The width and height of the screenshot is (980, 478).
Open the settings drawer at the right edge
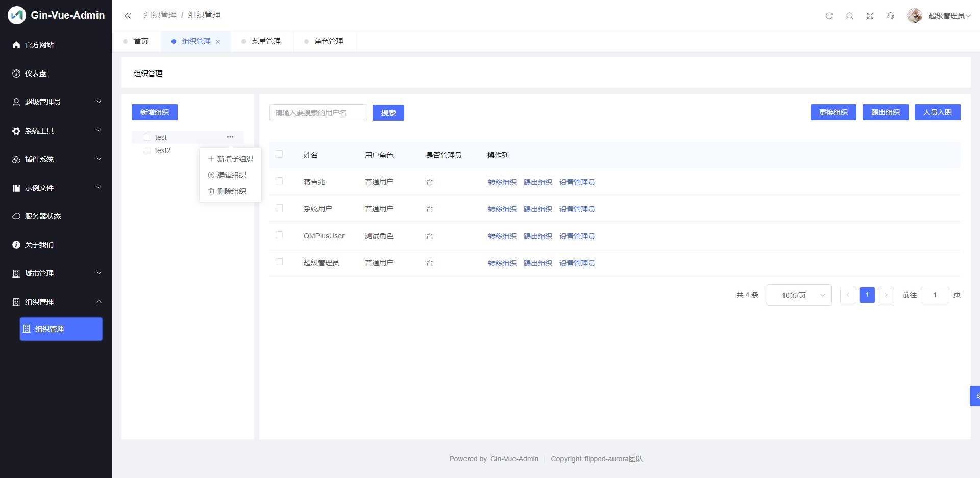pyautogui.click(x=975, y=396)
